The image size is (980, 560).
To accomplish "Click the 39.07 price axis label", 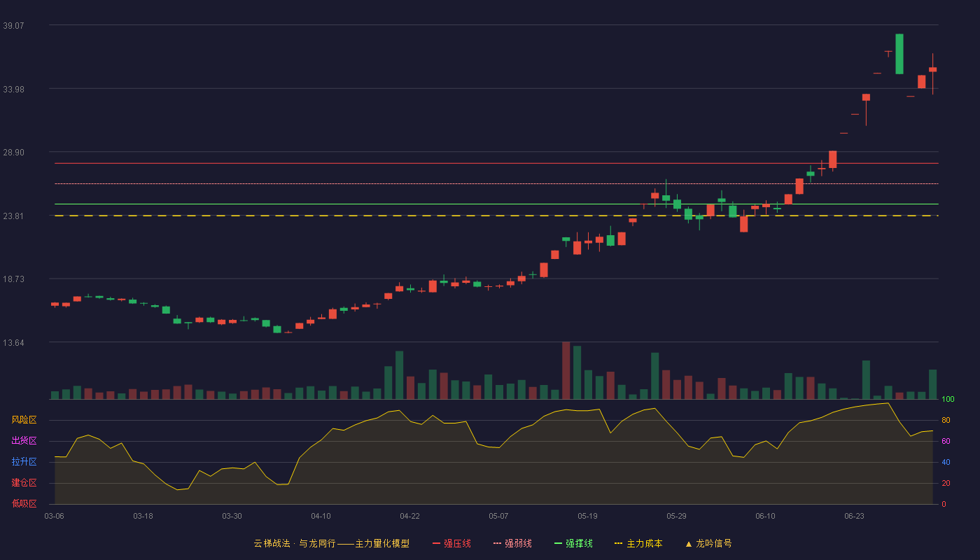I will tap(13, 25).
